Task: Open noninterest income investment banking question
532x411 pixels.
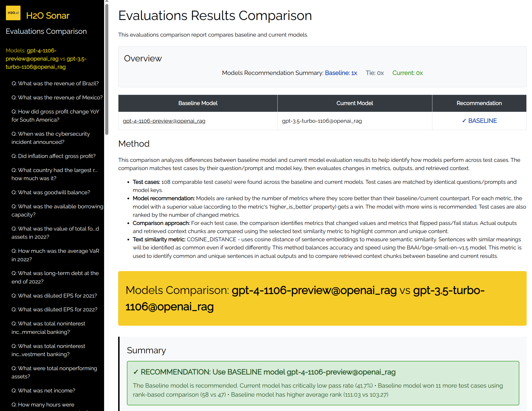Action: pos(48,350)
